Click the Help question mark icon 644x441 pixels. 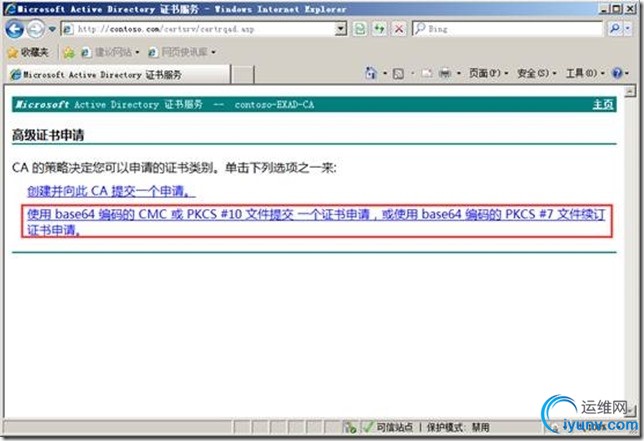(617, 74)
